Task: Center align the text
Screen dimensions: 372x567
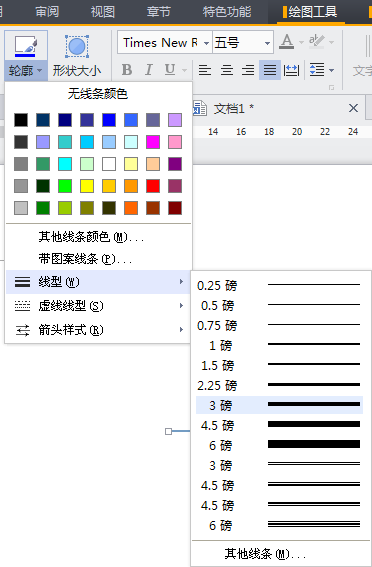Action: pos(227,70)
